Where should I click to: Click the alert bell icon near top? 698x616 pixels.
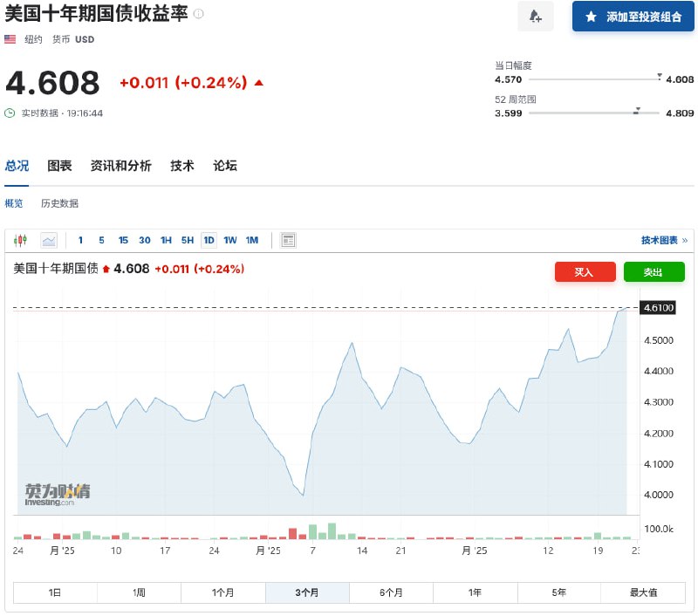pos(535,16)
